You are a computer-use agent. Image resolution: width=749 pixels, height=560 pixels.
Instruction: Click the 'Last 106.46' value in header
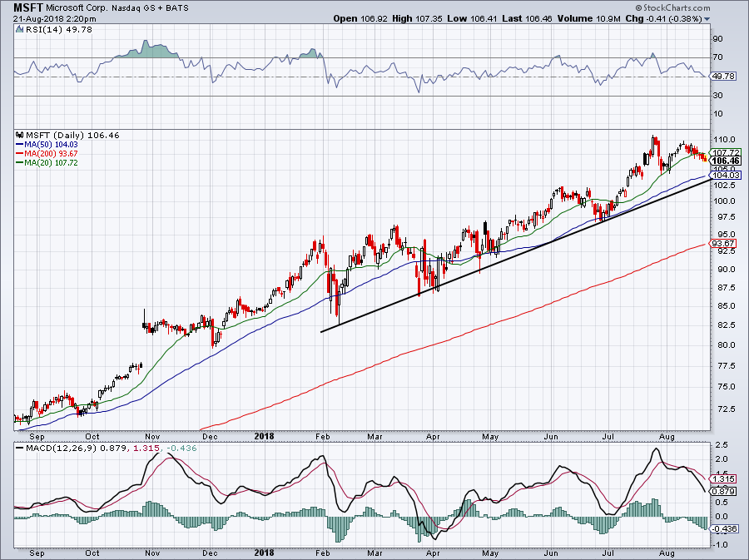527,18
